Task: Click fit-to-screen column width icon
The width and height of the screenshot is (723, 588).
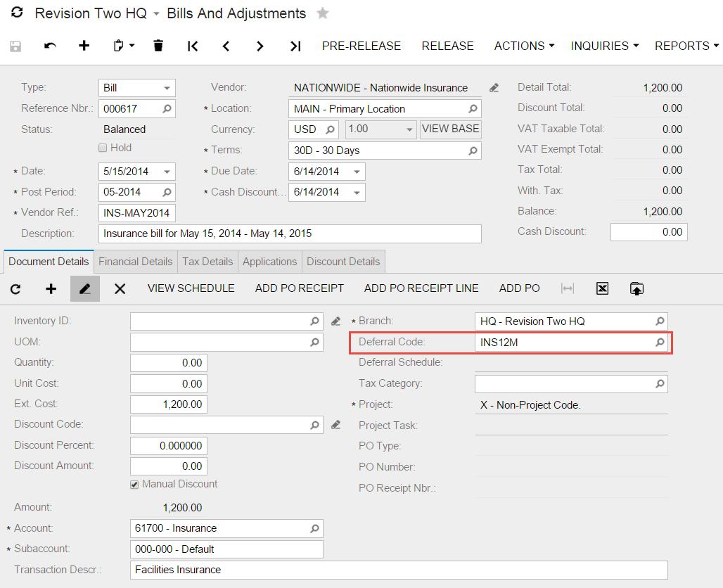Action: point(567,288)
